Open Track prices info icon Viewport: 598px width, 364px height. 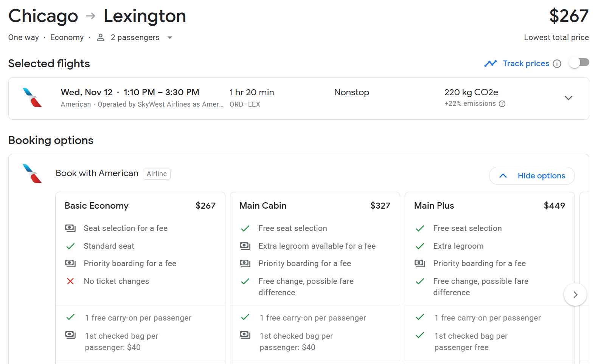tap(557, 64)
